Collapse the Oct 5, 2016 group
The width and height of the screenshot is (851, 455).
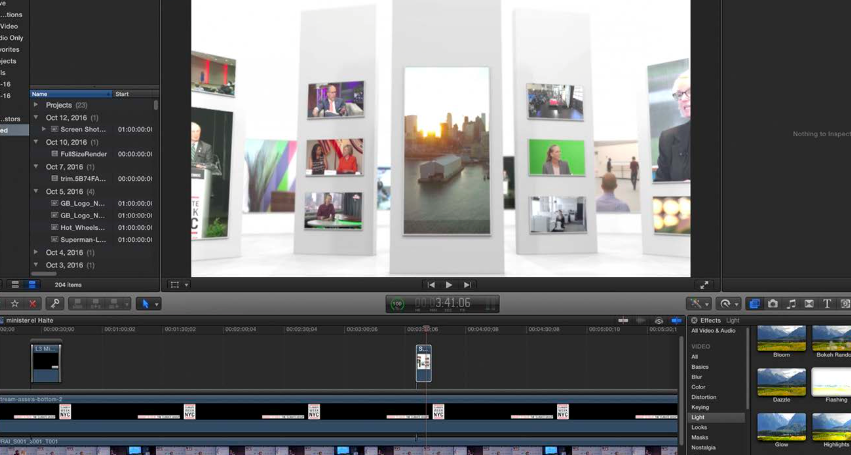(37, 191)
